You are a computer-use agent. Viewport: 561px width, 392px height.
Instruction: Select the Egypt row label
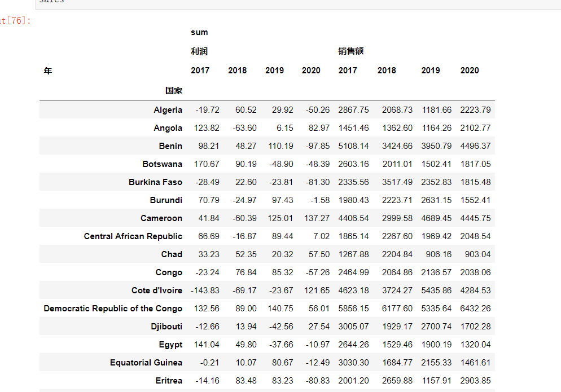click(170, 345)
